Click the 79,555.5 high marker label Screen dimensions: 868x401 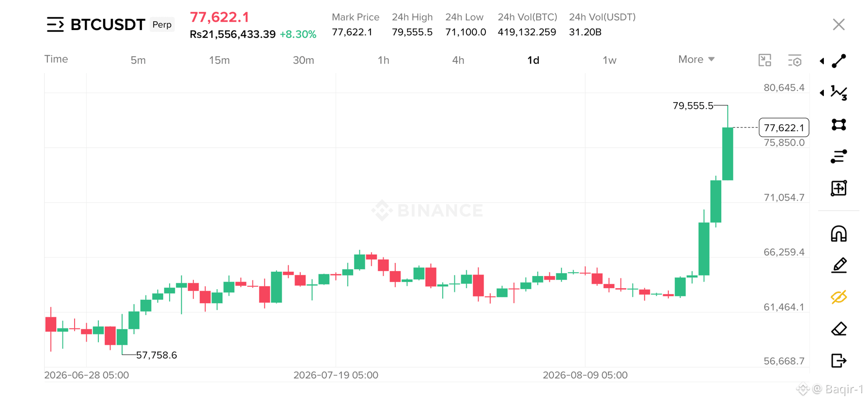[693, 106]
